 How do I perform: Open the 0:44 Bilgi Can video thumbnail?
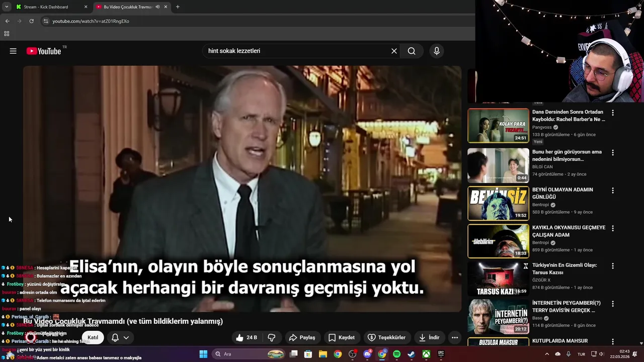[x=498, y=165]
